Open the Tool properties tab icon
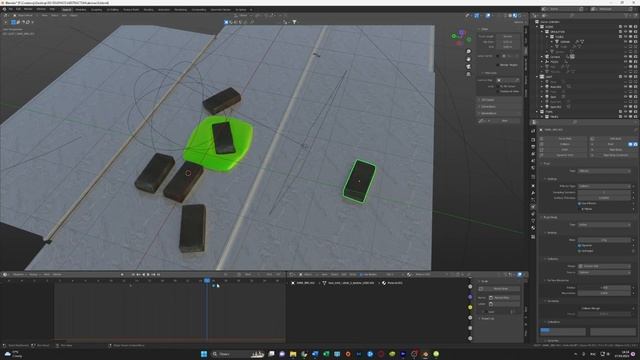Screen dimensions: 640x360 coord(533,131)
